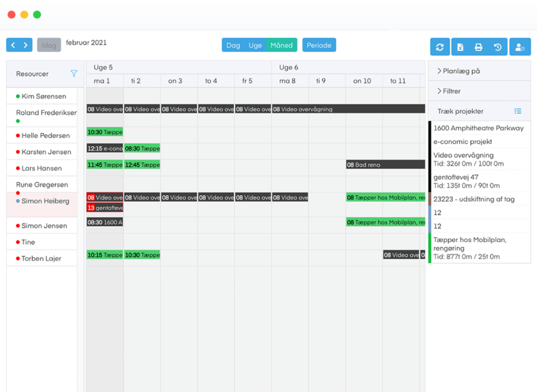The width and height of the screenshot is (537, 392).
Task: Switch to the Periode view
Action: (319, 45)
